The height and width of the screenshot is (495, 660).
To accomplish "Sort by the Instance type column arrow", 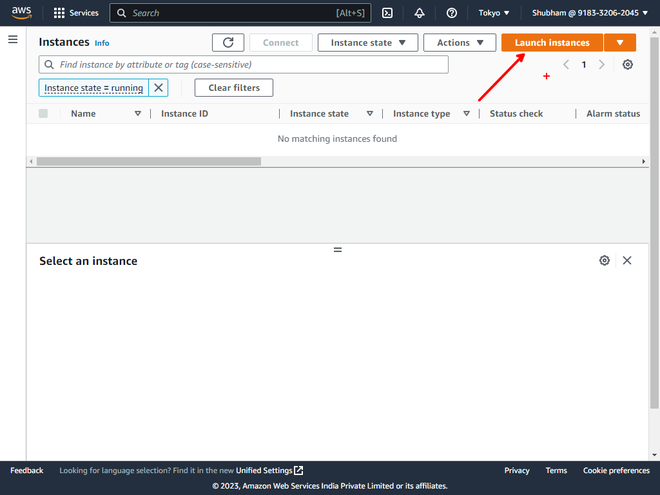I will (x=466, y=113).
